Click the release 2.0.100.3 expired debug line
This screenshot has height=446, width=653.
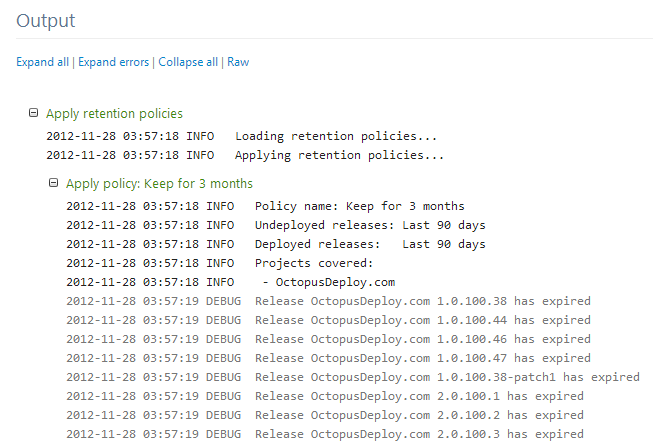(x=418, y=434)
